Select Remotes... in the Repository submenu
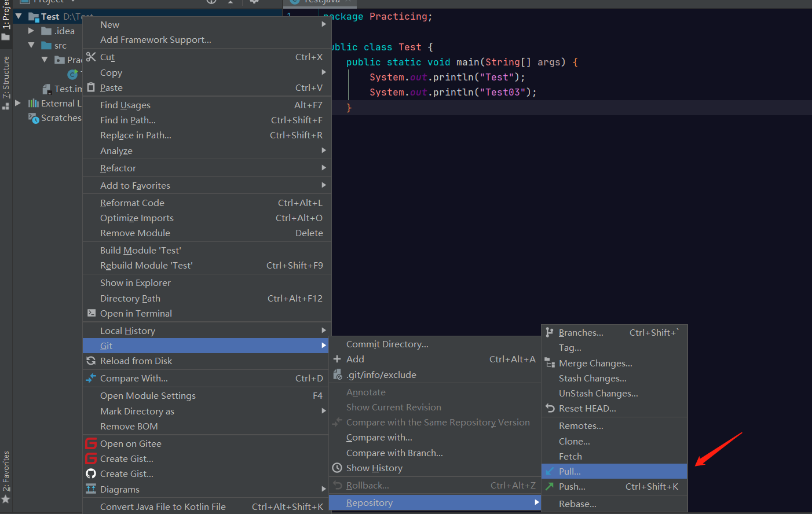This screenshot has height=514, width=812. tap(615, 425)
